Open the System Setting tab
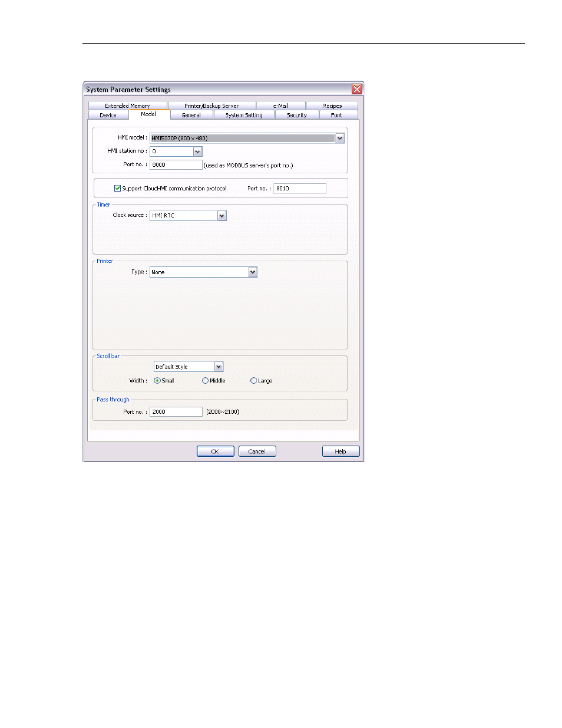 tap(244, 115)
